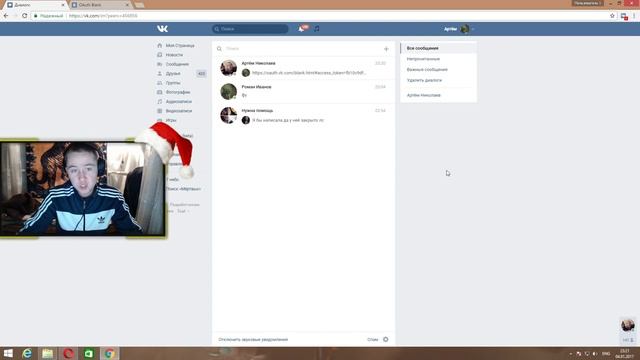
Task: Click the people icon beside Группы
Action: [160, 83]
